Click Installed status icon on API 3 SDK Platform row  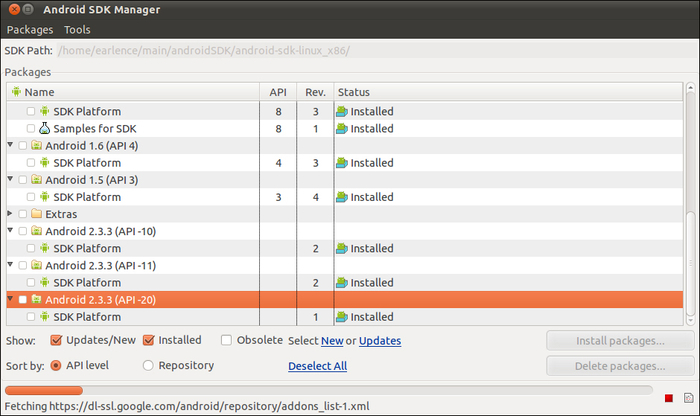click(x=342, y=197)
